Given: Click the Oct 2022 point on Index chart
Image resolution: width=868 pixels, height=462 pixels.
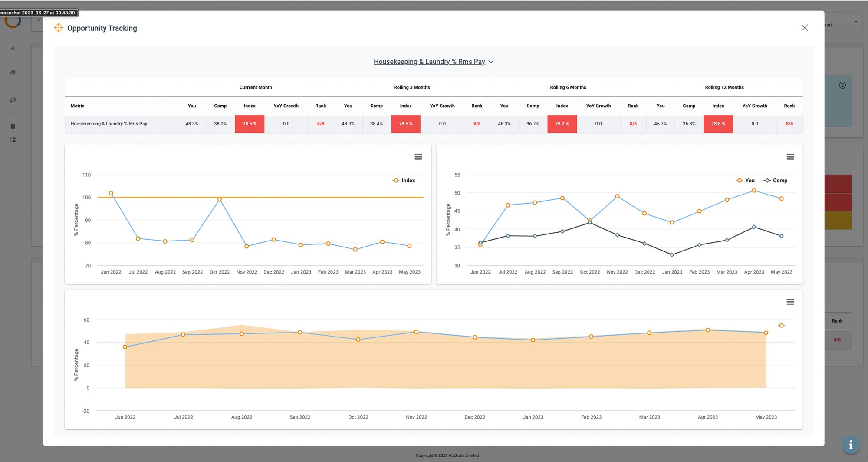Looking at the screenshot, I should click(220, 200).
